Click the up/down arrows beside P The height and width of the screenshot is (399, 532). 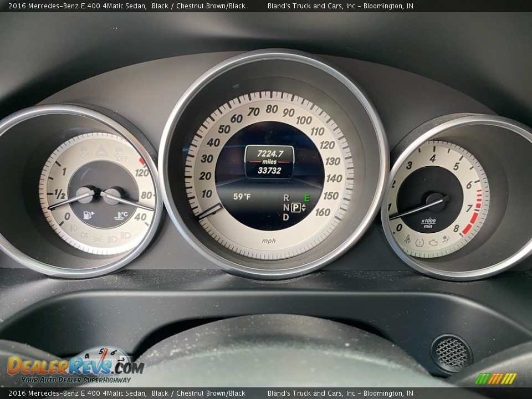tap(304, 207)
